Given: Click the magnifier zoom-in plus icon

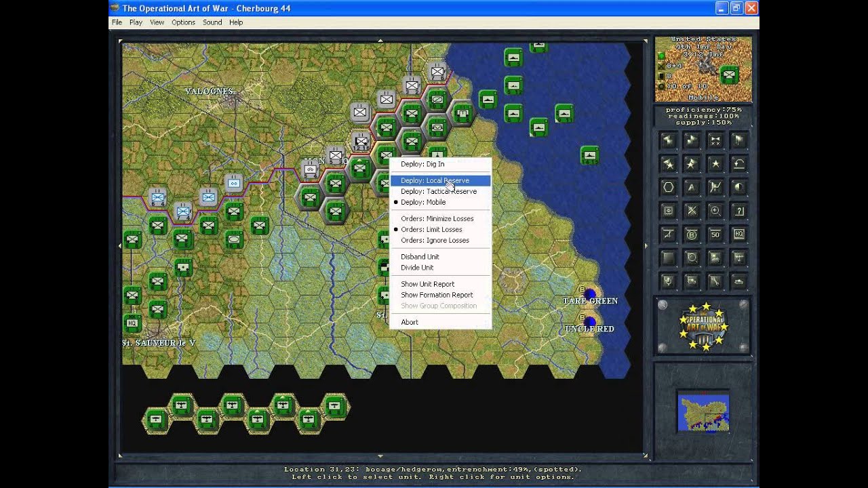Looking at the screenshot, I should (x=715, y=211).
